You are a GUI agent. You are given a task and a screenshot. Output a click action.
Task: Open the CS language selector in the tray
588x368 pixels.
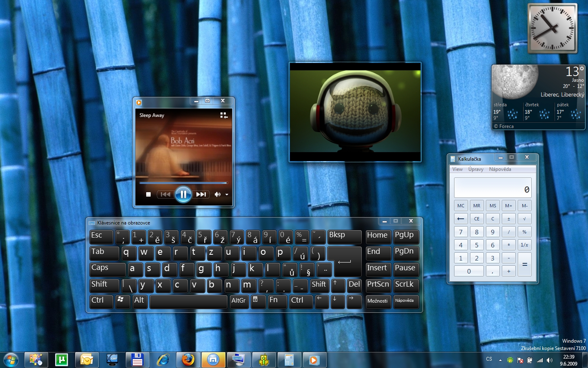coord(489,359)
